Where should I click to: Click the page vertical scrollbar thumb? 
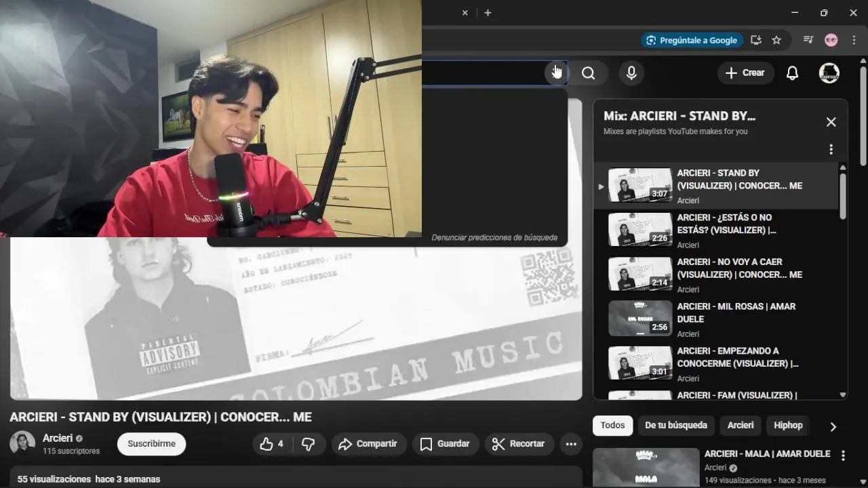[863, 115]
